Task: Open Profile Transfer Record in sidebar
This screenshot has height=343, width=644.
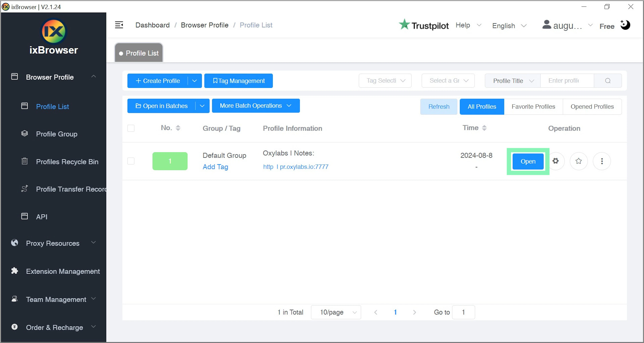Action: point(71,189)
